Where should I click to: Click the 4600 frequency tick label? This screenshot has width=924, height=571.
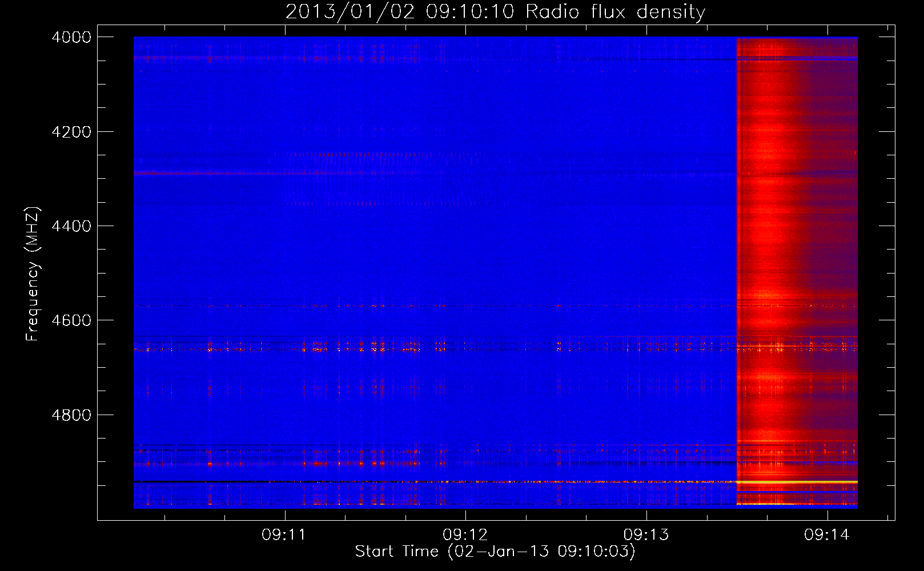click(71, 320)
